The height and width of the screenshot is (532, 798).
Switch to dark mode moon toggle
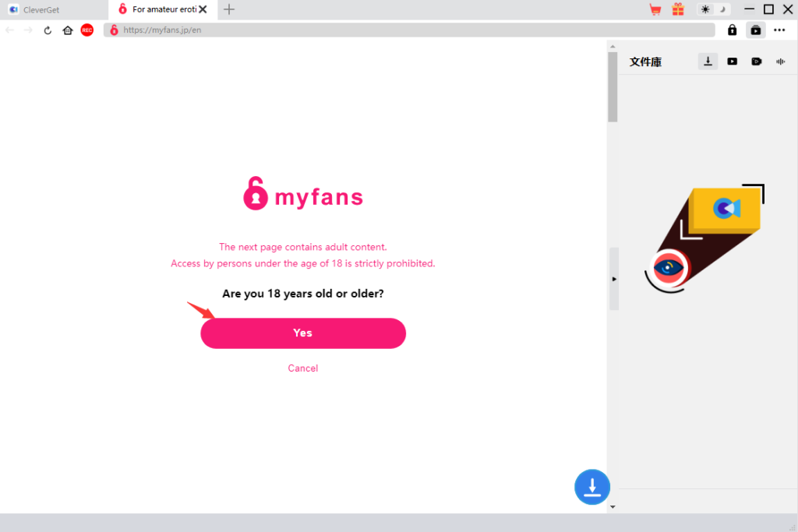[x=722, y=9]
